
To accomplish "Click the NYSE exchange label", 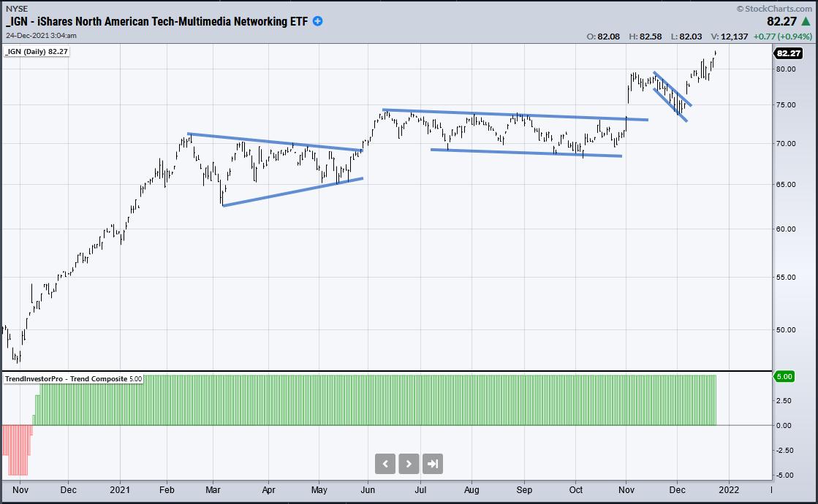I will click(x=17, y=9).
